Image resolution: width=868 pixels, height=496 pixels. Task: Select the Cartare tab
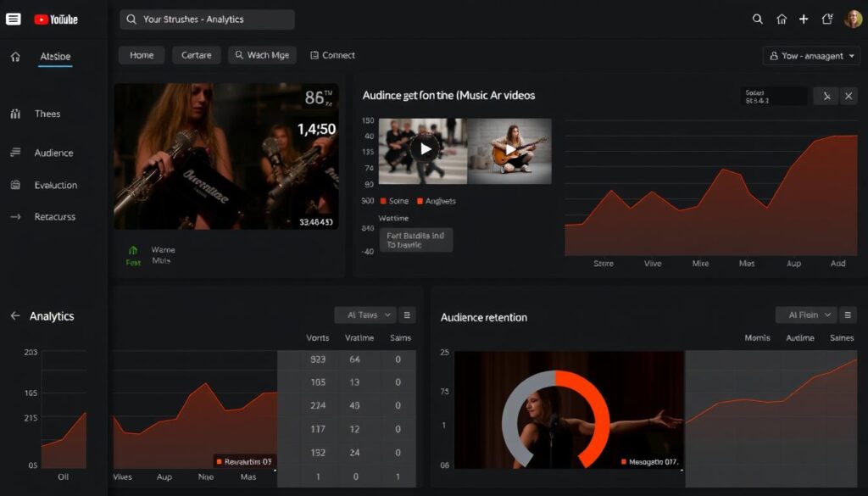click(x=196, y=55)
